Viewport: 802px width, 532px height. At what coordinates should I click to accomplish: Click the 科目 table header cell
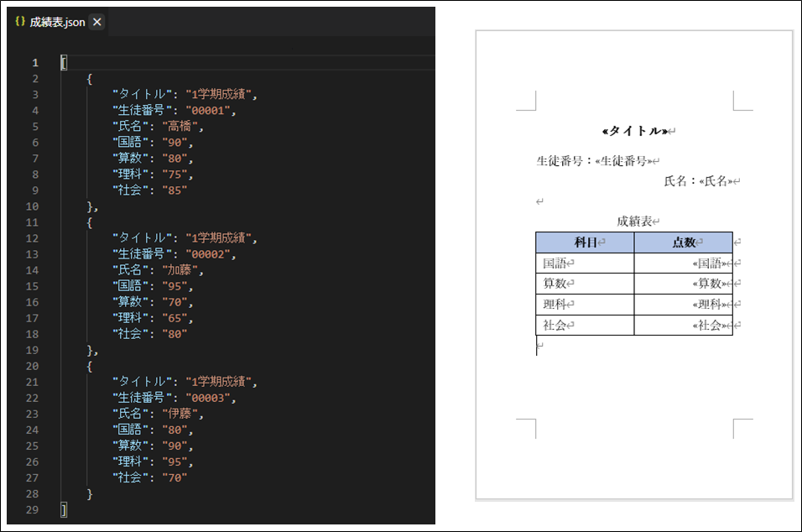point(585,243)
